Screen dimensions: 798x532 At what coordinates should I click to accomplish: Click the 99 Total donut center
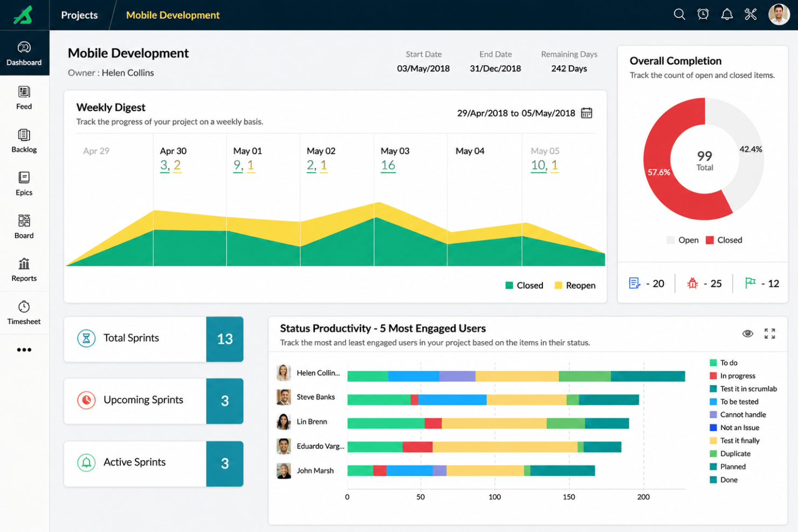(x=704, y=160)
